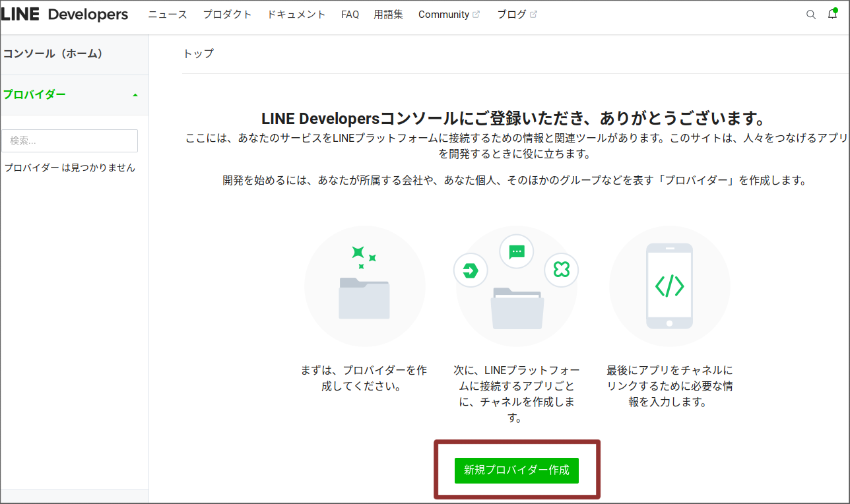This screenshot has width=850, height=504.
Task: Check notifications via the bell icon
Action: coord(832,14)
